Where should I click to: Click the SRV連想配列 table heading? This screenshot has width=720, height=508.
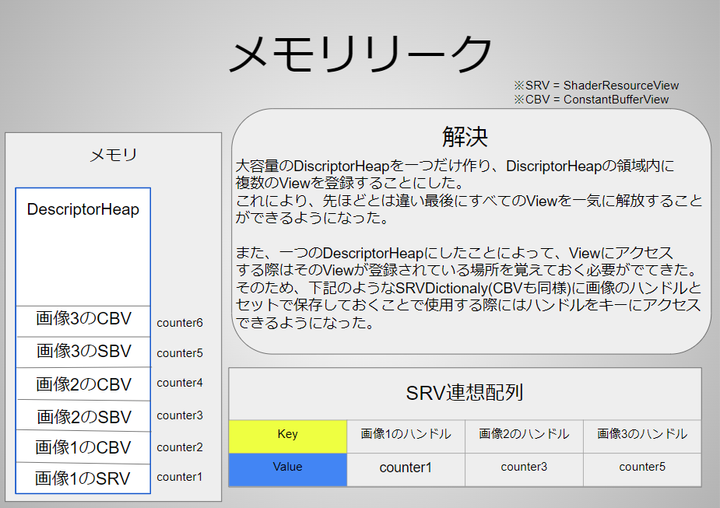click(465, 393)
